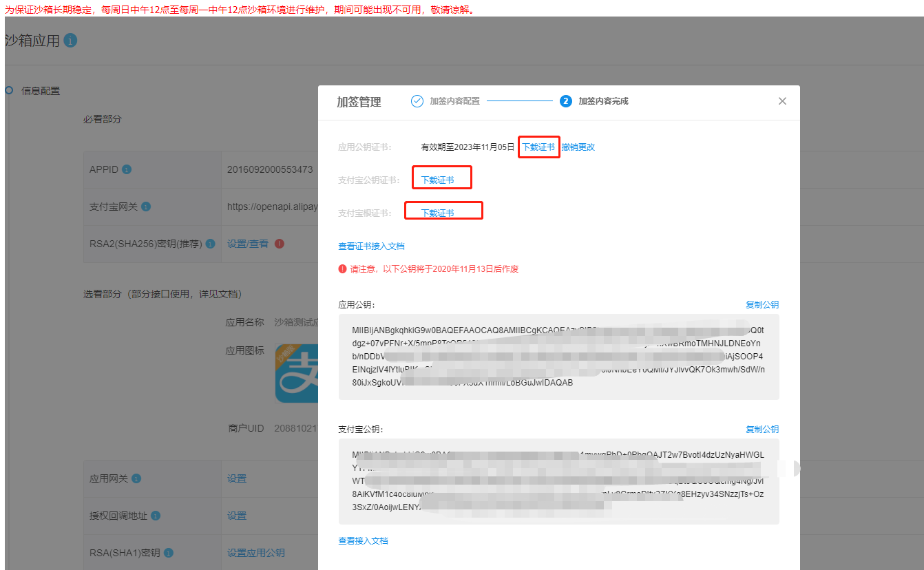Screen dimensions: 924x570
Task: Click the Alipay 应用图标 thumbnail
Action: [x=296, y=373]
